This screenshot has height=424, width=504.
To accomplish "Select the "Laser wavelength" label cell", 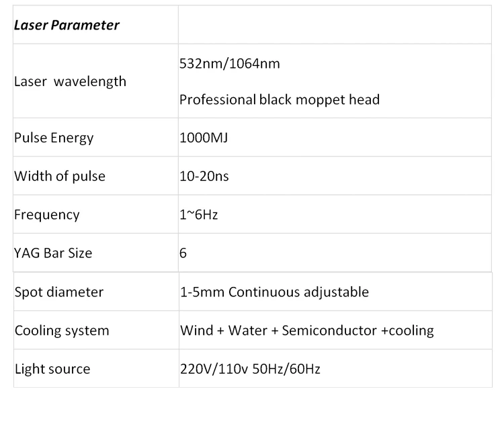I will coord(70,81).
